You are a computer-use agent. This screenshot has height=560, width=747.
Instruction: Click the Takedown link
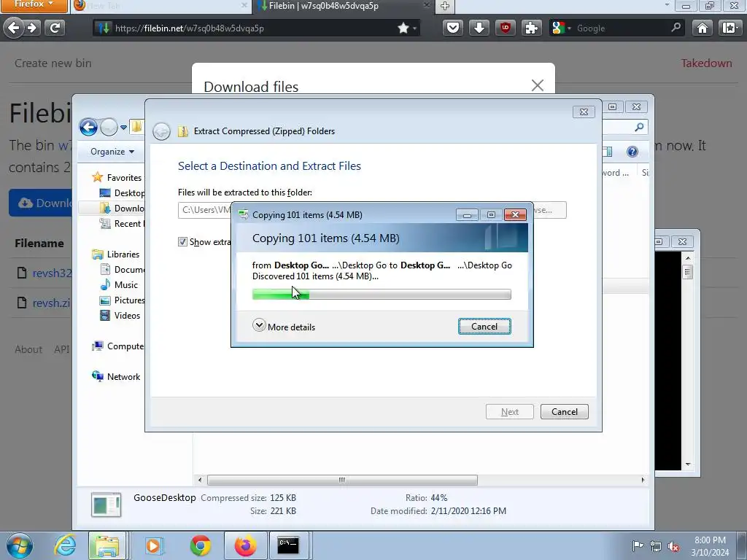pyautogui.click(x=706, y=63)
